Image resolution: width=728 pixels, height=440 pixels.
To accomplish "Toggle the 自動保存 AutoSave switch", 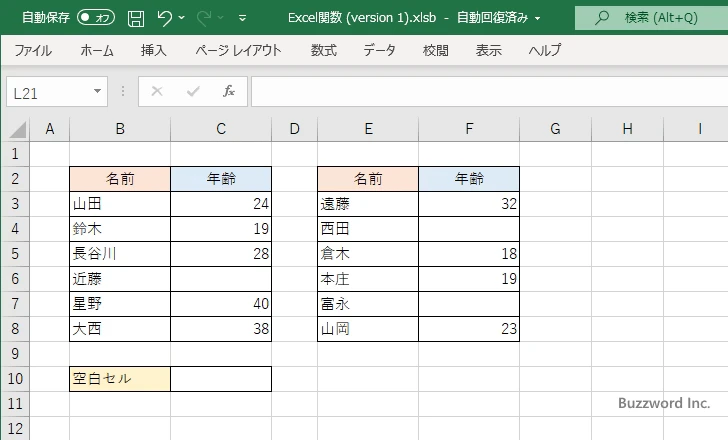I will [96, 18].
